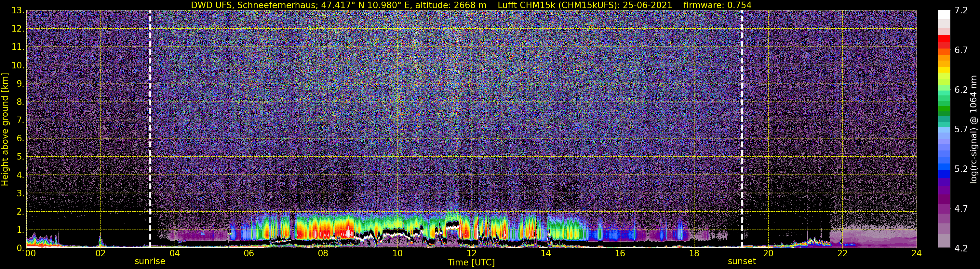
Task: Click the sunrise dashed vertical line
Action: pyautogui.click(x=150, y=129)
